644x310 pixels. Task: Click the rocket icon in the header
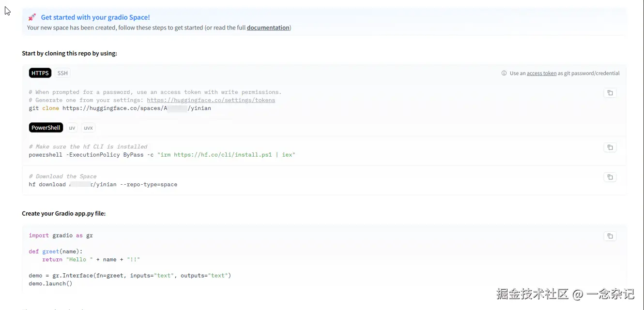pyautogui.click(x=32, y=17)
